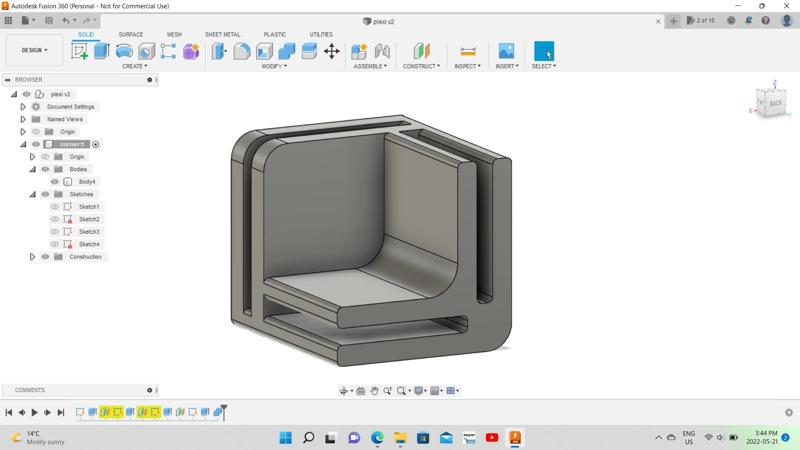Expand the Construction folder

[32, 257]
